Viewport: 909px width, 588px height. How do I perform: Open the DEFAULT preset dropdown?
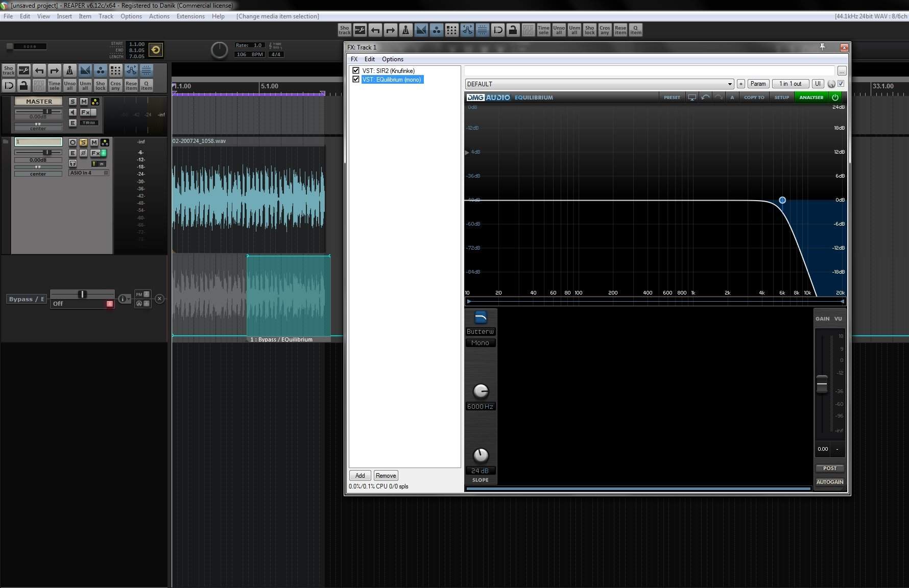pos(599,84)
